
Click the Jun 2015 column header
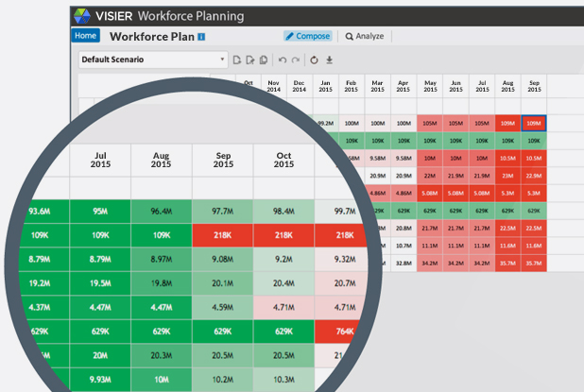[x=455, y=86]
